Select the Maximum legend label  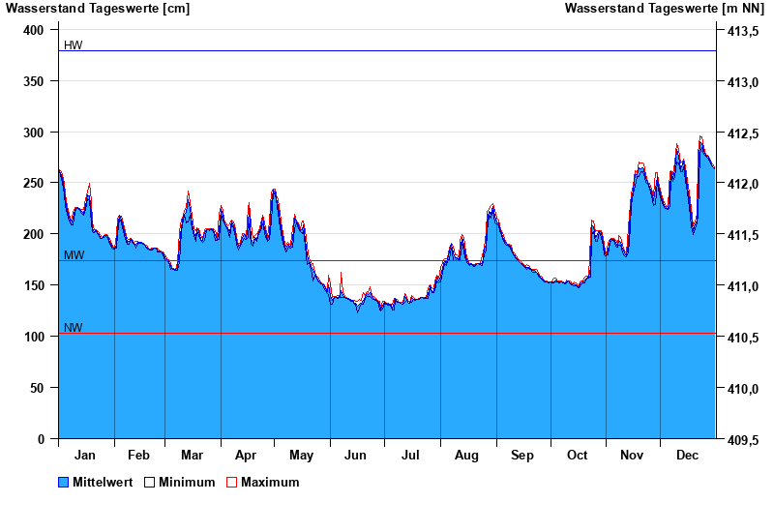tap(270, 482)
